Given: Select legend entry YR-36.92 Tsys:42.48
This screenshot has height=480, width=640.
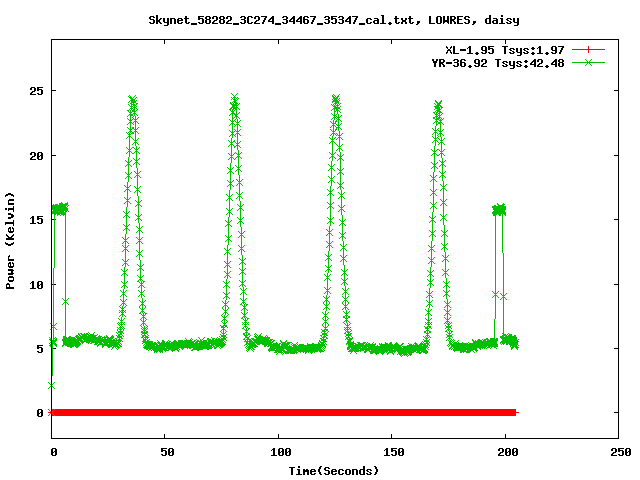Looking at the screenshot, I should (498, 63).
